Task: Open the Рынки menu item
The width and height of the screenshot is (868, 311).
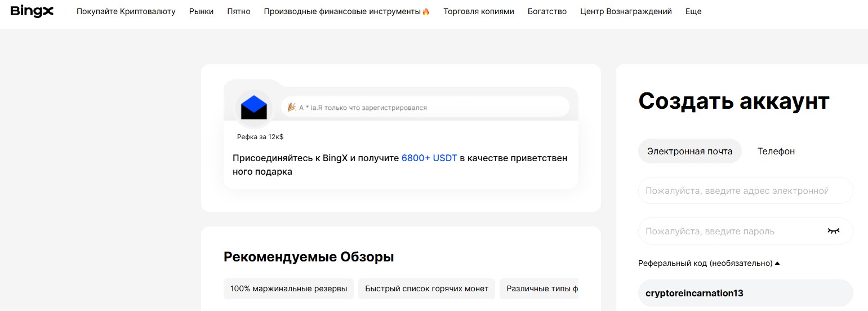Action: (x=202, y=11)
